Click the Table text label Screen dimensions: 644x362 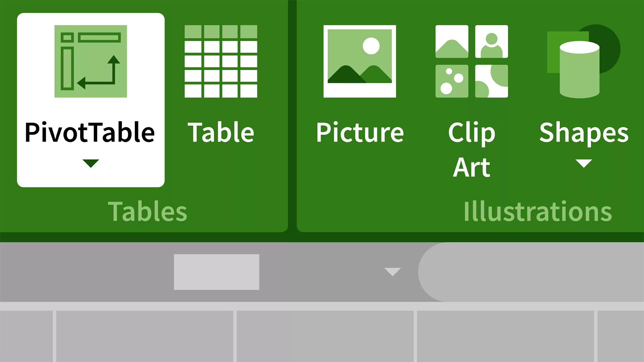pyautogui.click(x=221, y=133)
